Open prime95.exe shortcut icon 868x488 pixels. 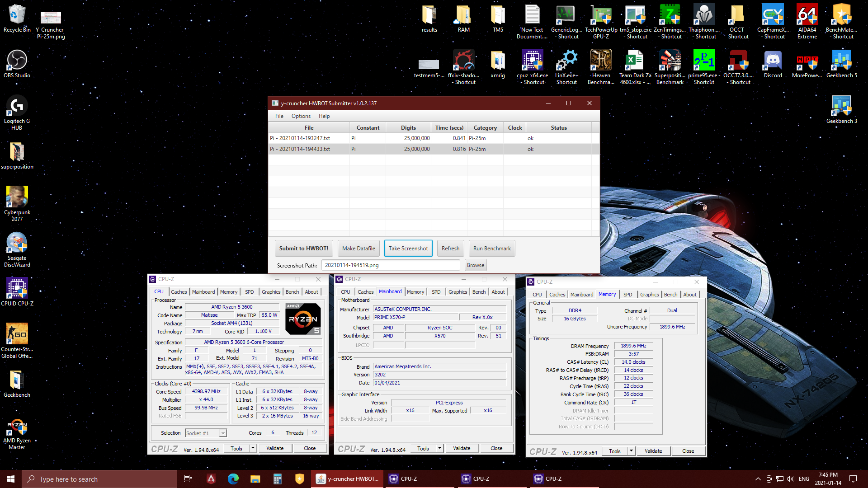pyautogui.click(x=704, y=67)
